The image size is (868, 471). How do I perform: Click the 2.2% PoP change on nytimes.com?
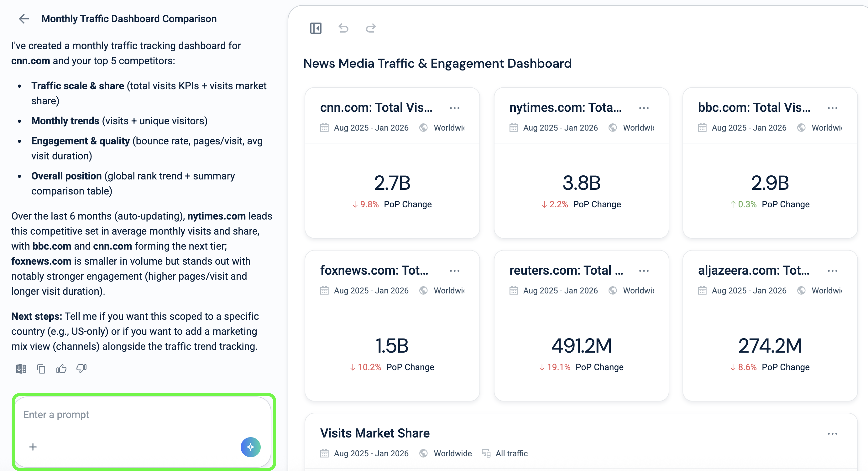pos(555,204)
